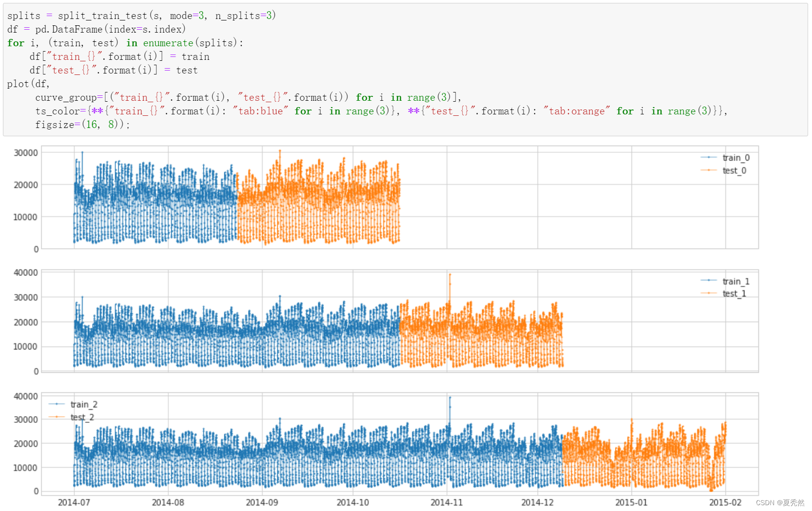
Task: Click the 2014-09 x-axis label
Action: click(262, 502)
